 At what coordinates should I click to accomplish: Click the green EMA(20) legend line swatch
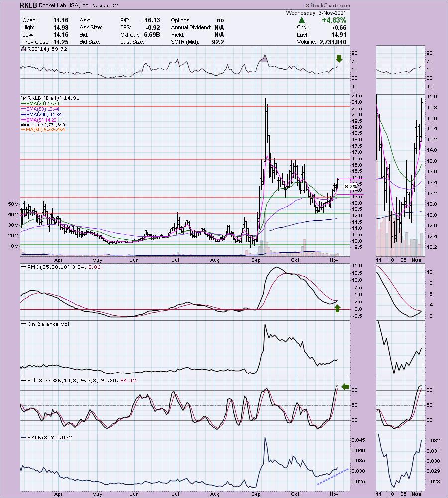[24, 104]
